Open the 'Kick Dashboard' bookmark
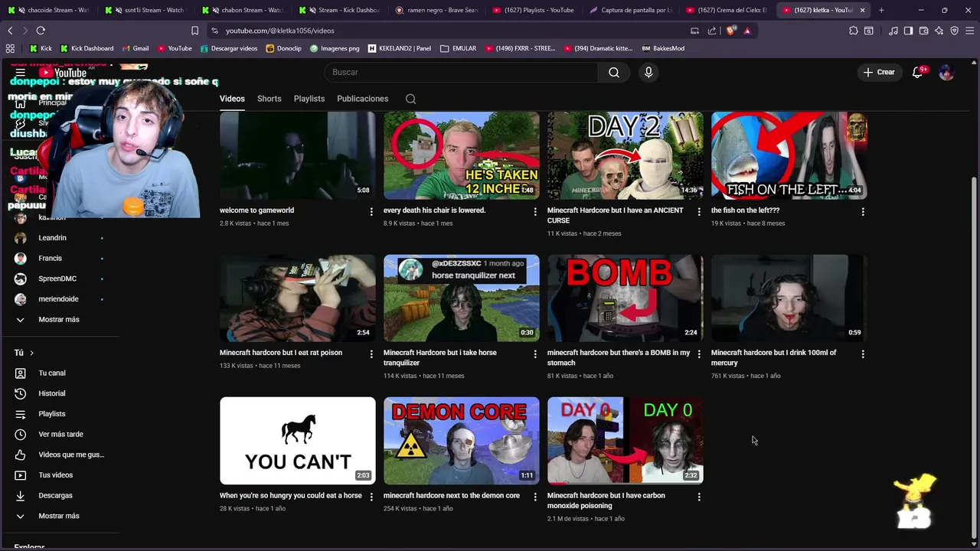The height and width of the screenshot is (551, 980). 87,48
